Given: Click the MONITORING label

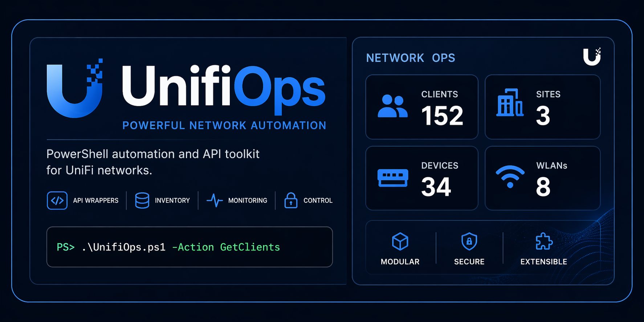Looking at the screenshot, I should (x=248, y=200).
